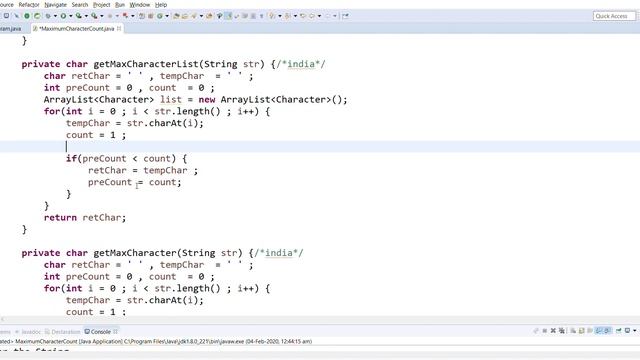The image size is (640, 360).
Task: Open the Refactor menu
Action: [29, 4]
